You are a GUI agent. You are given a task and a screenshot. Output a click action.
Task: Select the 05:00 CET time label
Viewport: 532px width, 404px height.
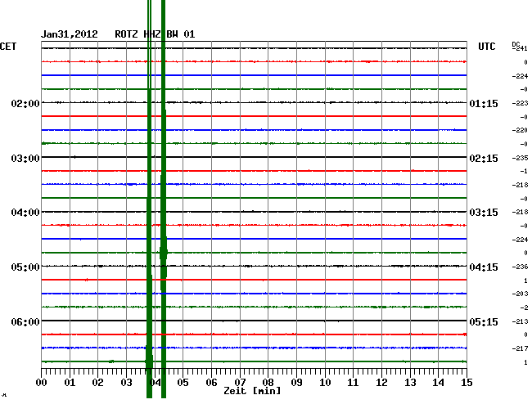click(25, 267)
